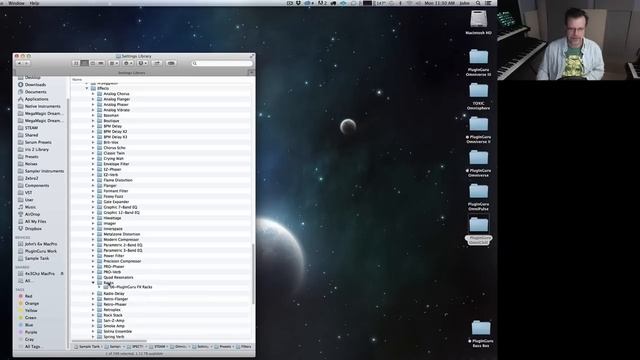This screenshot has width=640, height=360.
Task: Go forward in the Finder window
Action: coord(27,63)
